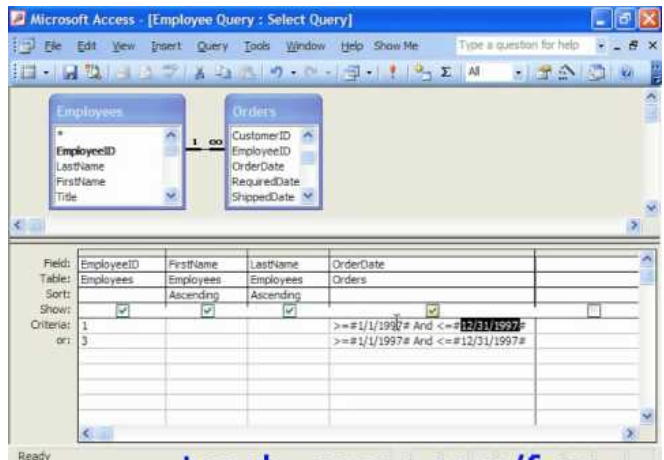Screen dimensions: 664x460
Task: Open the Window menu
Action: click(305, 45)
